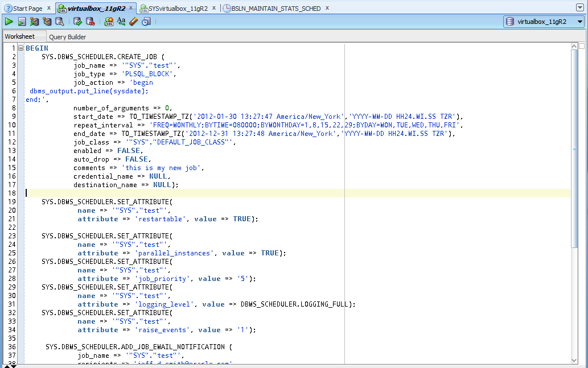Click the Autotrace icon
This screenshot has width=588, height=368.
[x=47, y=22]
